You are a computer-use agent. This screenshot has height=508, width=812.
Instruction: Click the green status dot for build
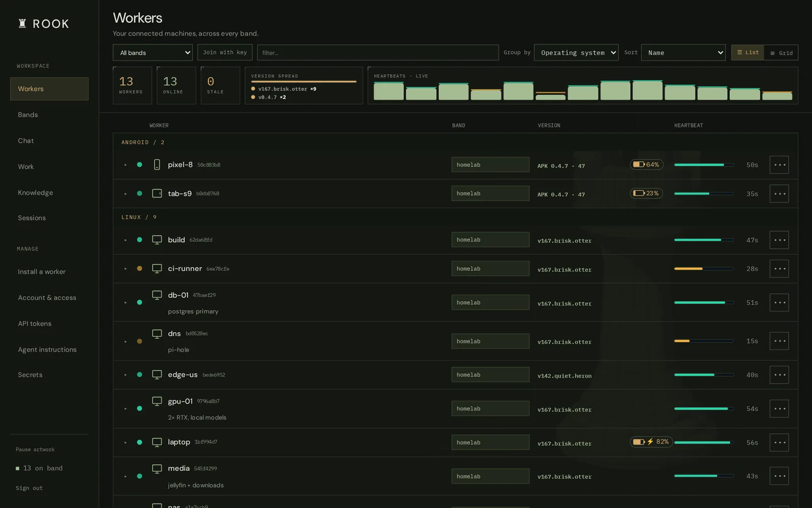140,240
